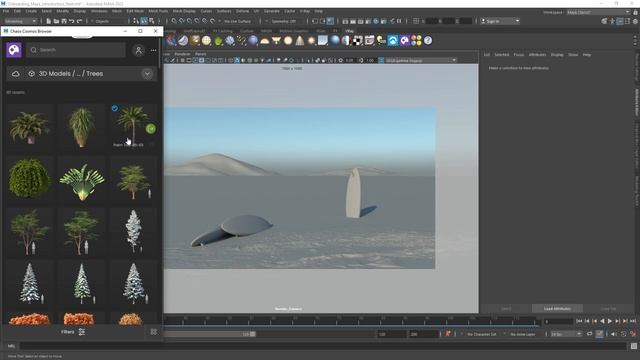Click the green import button on palm tree

[x=151, y=129]
